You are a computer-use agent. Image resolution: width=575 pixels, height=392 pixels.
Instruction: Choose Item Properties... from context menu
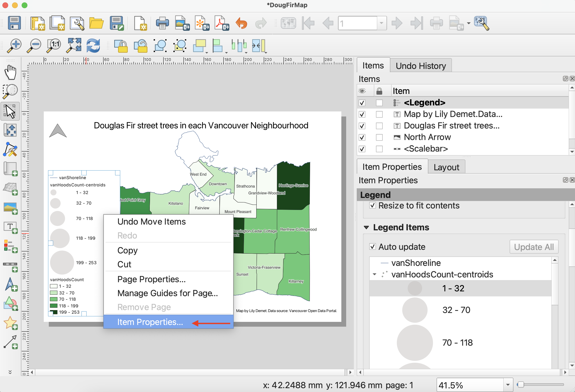pyautogui.click(x=150, y=322)
